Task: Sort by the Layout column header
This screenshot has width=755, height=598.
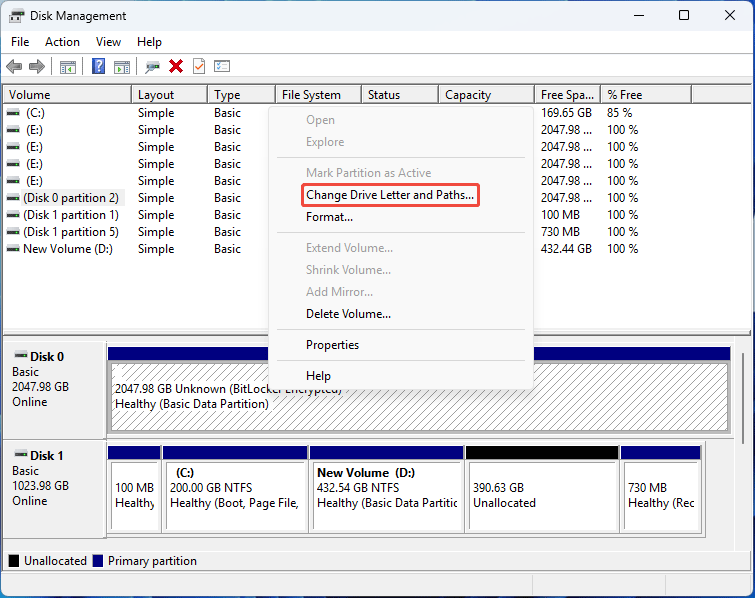Action: 169,95
